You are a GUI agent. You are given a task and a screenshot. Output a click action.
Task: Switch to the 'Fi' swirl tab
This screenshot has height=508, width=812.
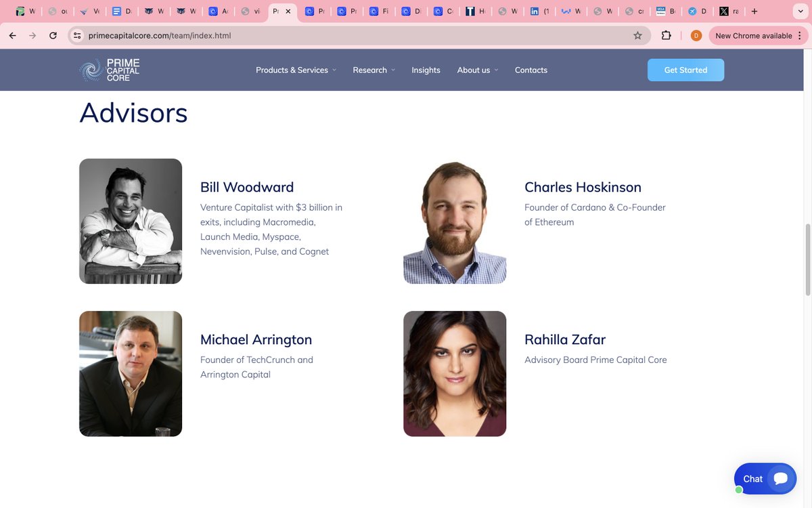pos(380,12)
